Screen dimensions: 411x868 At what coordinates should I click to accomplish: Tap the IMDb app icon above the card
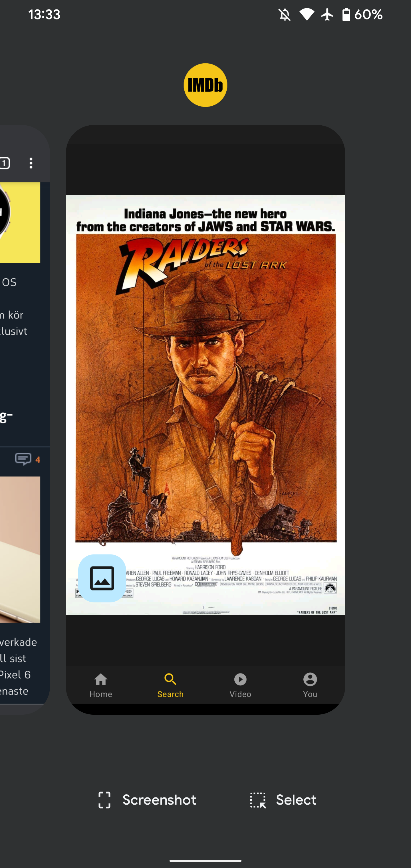pos(205,85)
